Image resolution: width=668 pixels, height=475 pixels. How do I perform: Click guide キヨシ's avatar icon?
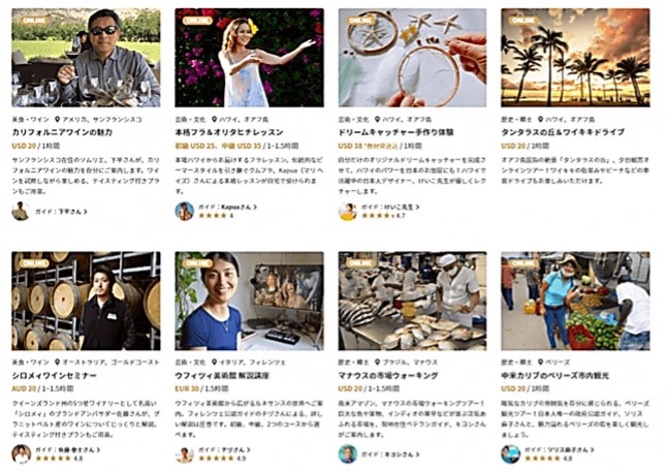[x=348, y=454]
